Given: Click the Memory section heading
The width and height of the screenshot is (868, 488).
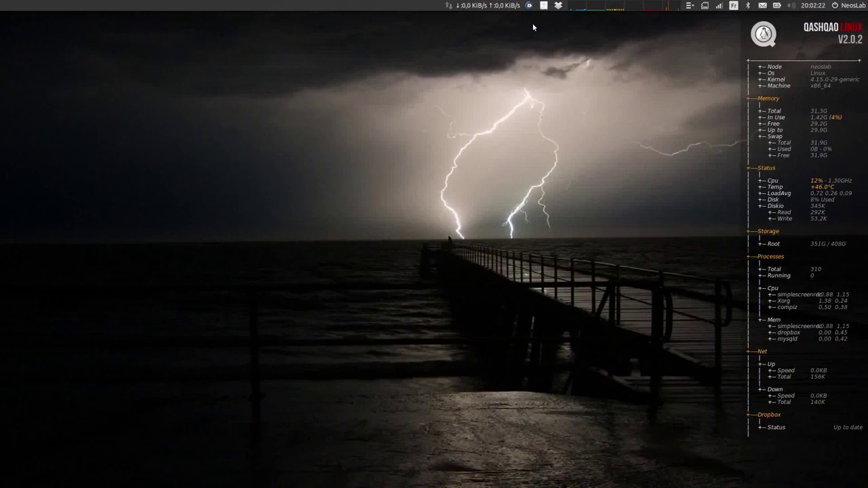Looking at the screenshot, I should click(x=768, y=98).
